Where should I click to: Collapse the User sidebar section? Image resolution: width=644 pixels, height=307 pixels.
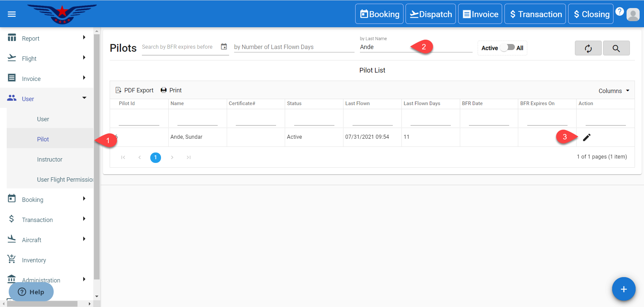47,99
